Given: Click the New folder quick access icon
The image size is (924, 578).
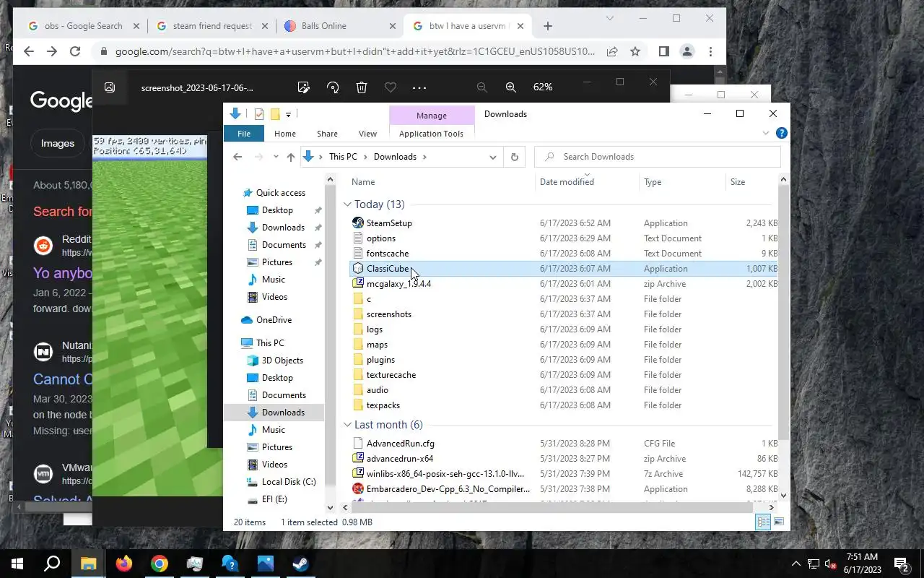Looking at the screenshot, I should click(x=275, y=114).
